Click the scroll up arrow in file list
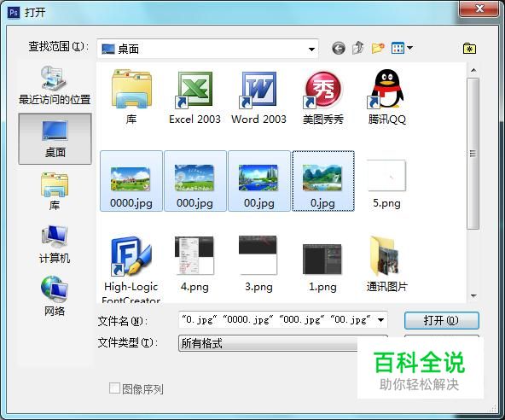 pos(473,70)
